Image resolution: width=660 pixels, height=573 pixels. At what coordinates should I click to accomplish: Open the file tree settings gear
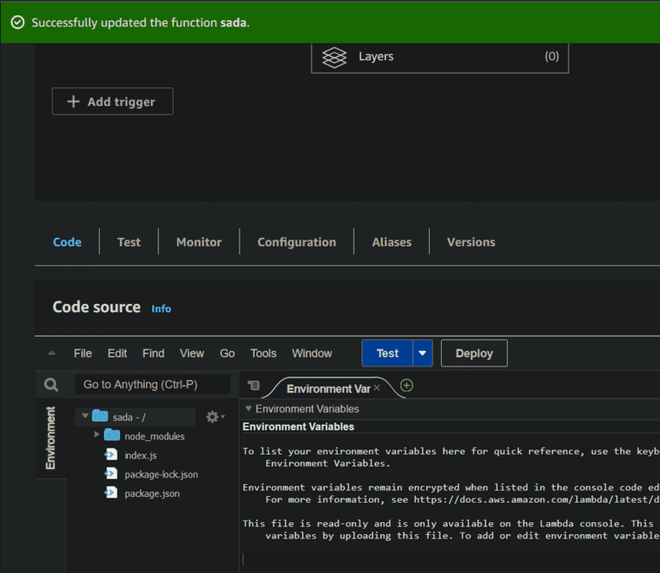tap(212, 417)
